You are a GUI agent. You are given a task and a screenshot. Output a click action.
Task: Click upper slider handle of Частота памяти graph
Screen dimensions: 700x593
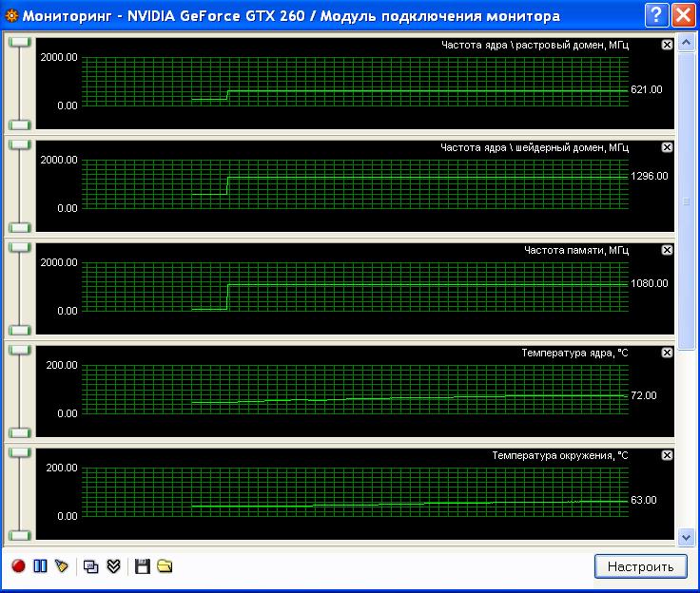coord(20,247)
